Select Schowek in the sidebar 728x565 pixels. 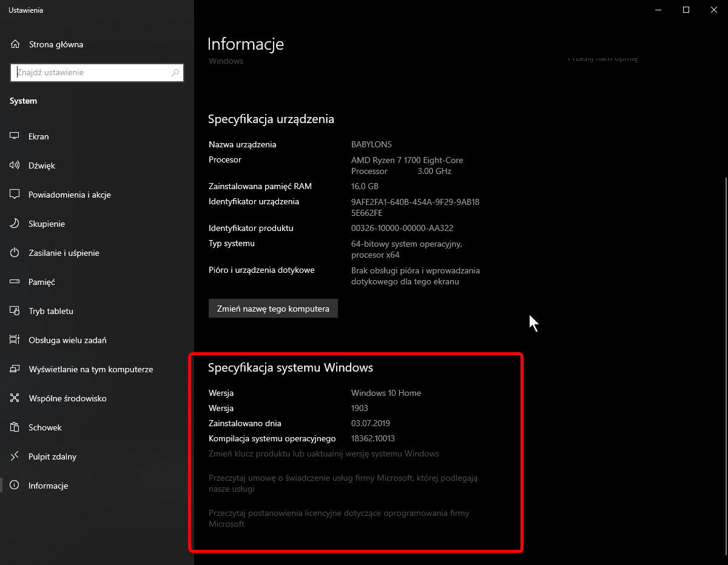[x=45, y=427]
